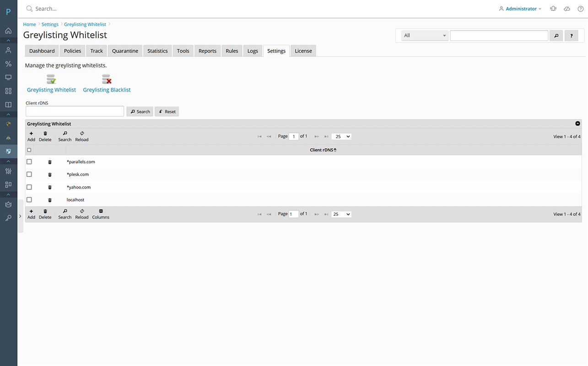
Task: Open the crown sidebar icon
Action: [8, 205]
